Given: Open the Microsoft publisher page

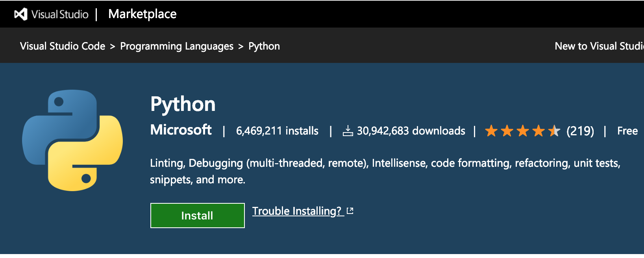Looking at the screenshot, I should tap(181, 130).
